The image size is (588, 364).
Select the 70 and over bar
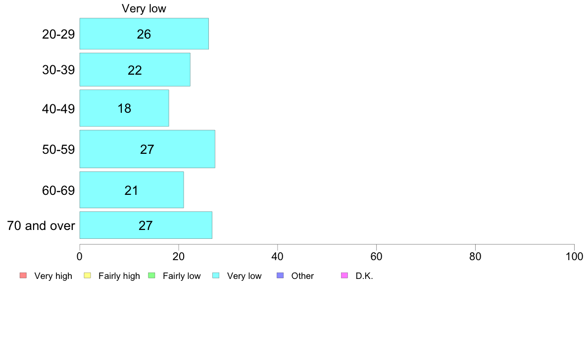146,225
